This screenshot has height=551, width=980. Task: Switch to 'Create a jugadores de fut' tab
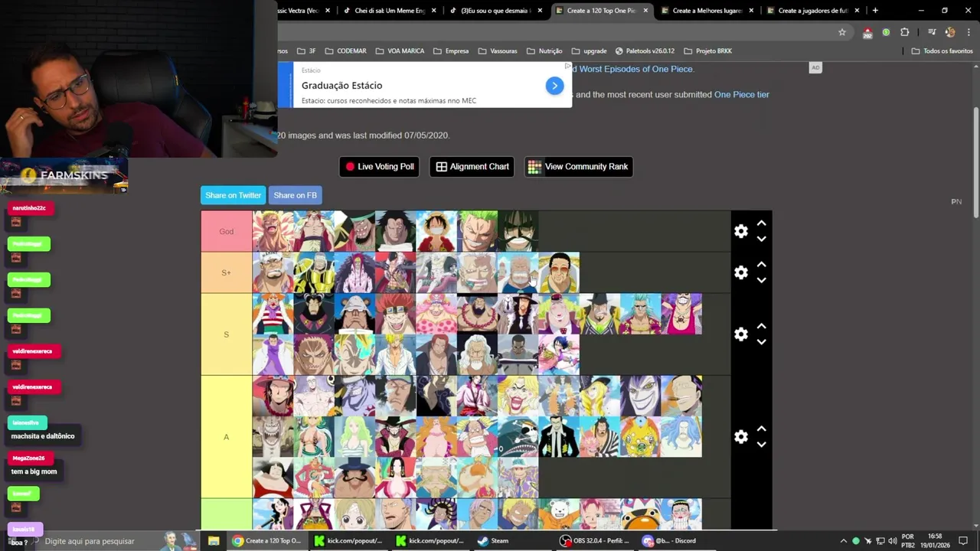click(812, 11)
